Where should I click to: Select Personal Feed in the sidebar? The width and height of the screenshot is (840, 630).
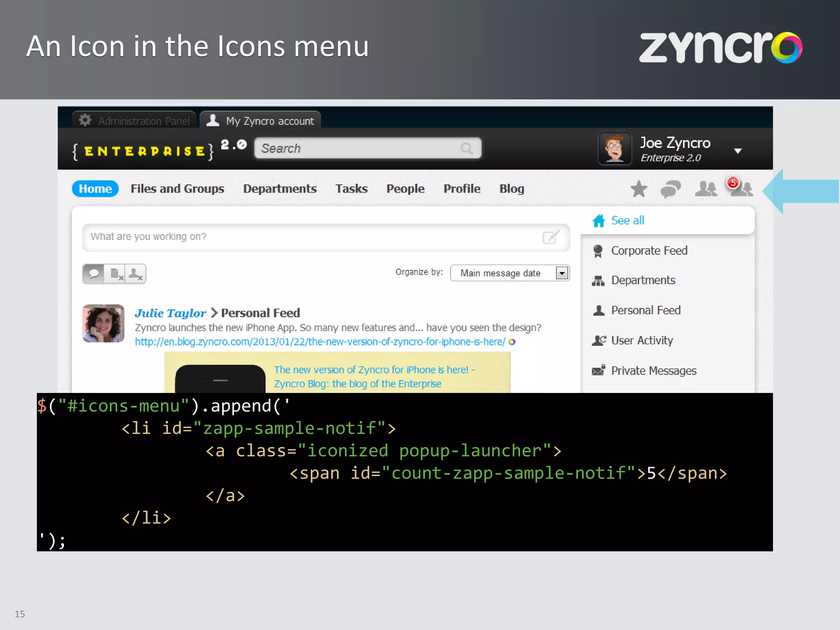[x=646, y=310]
